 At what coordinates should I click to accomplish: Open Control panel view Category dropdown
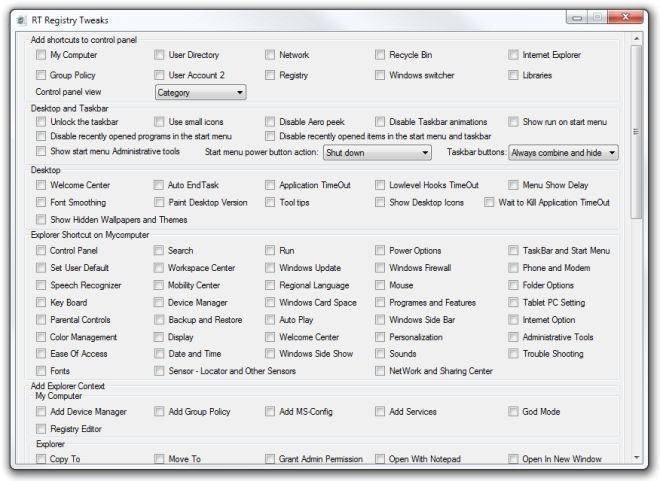click(201, 93)
